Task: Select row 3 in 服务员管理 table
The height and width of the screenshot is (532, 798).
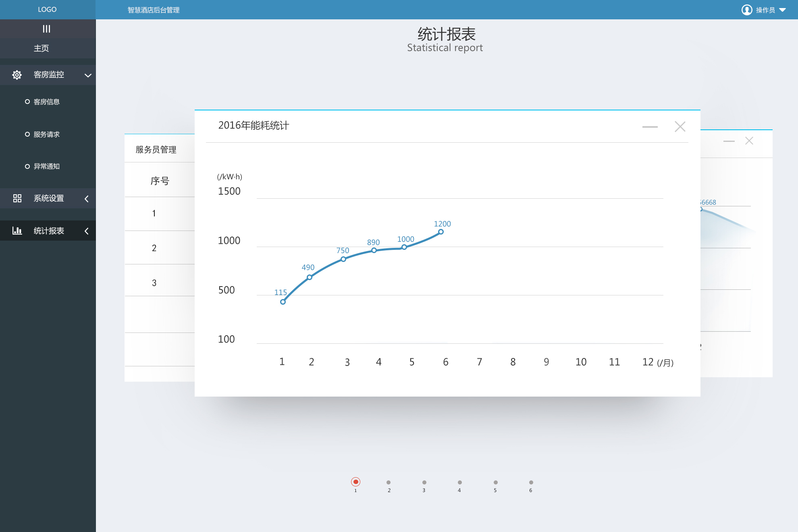Action: (160, 281)
